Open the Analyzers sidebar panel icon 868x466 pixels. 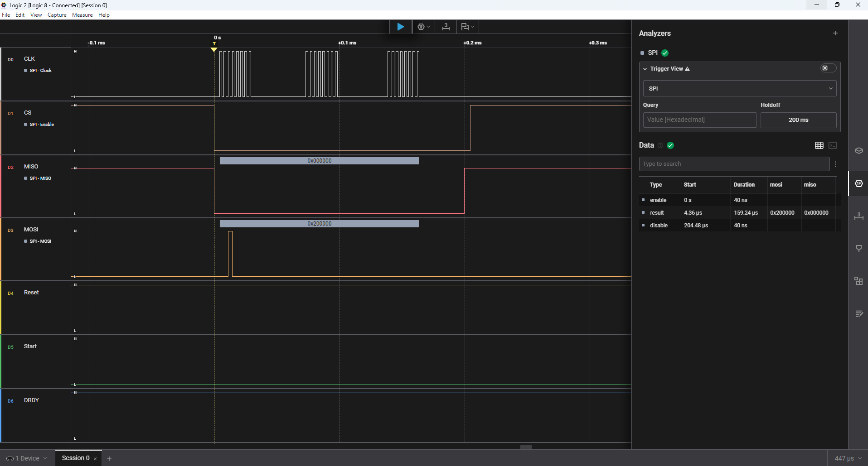[x=858, y=183]
